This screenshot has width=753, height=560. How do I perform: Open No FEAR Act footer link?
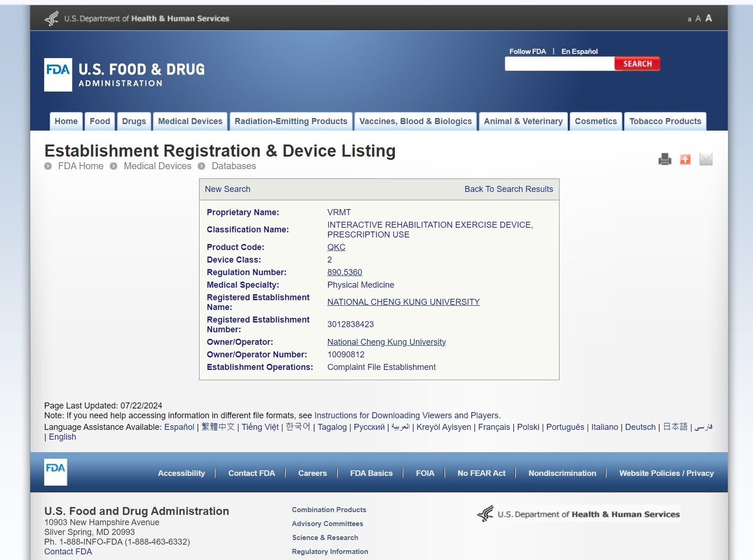(481, 473)
